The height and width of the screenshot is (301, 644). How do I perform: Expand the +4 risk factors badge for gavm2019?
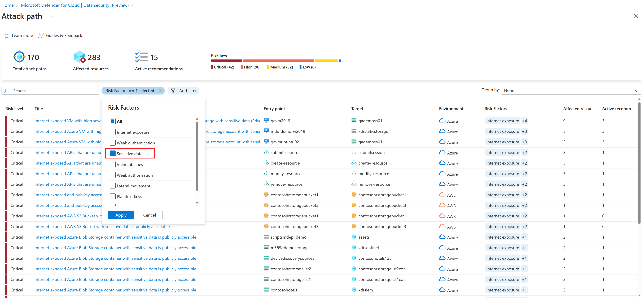[524, 121]
